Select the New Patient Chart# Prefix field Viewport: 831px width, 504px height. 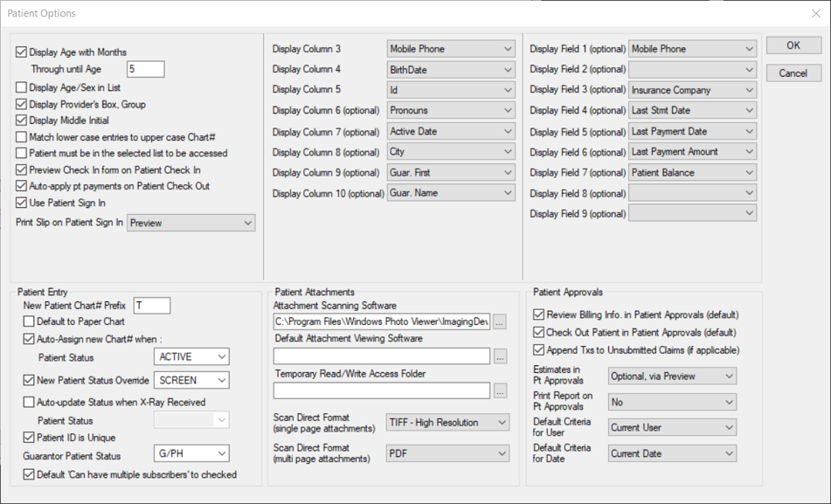150,306
